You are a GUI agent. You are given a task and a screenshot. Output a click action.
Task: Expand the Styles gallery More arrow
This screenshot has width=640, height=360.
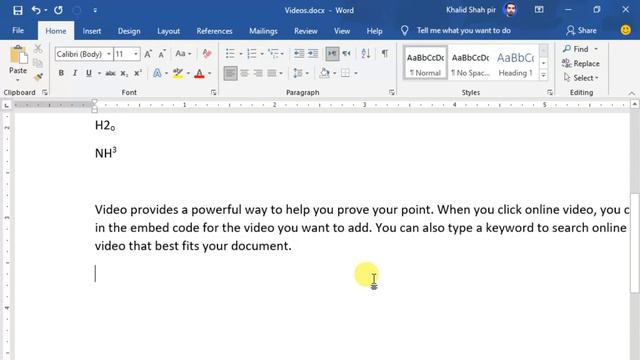pyautogui.click(x=543, y=75)
